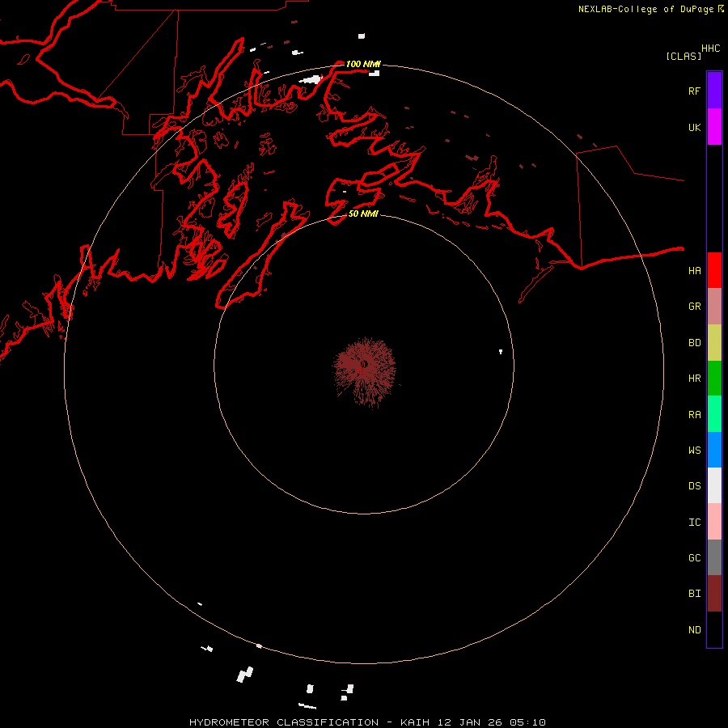Click the RA legend label

[694, 414]
